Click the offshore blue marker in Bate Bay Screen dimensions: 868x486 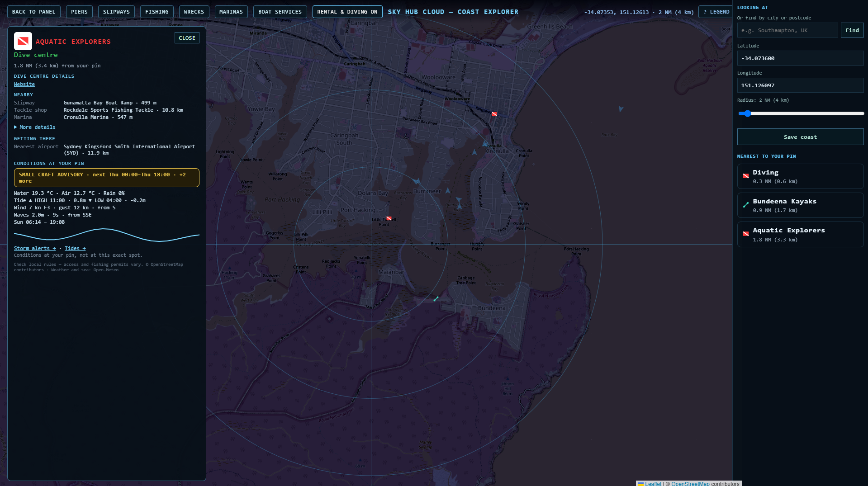621,109
